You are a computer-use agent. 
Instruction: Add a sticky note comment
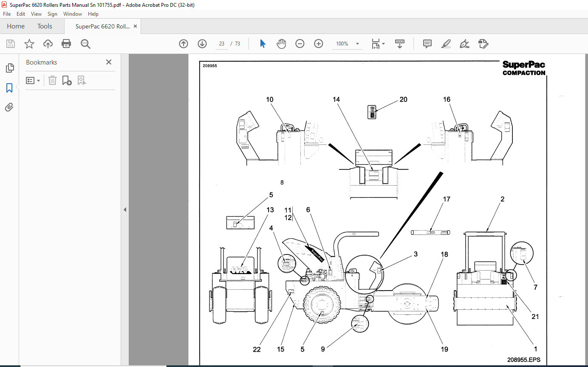tap(427, 44)
